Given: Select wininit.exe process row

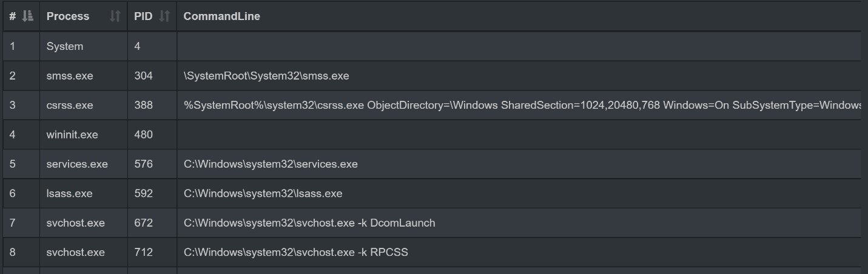Looking at the screenshot, I should click(x=432, y=134).
